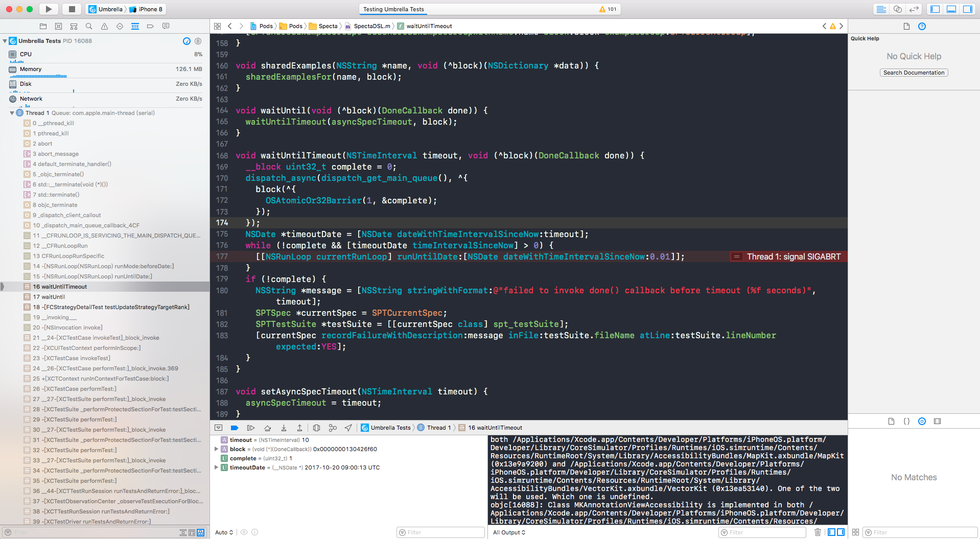Screen dimensions: 980x539
Task: Open the All Output console popup
Action: click(509, 532)
